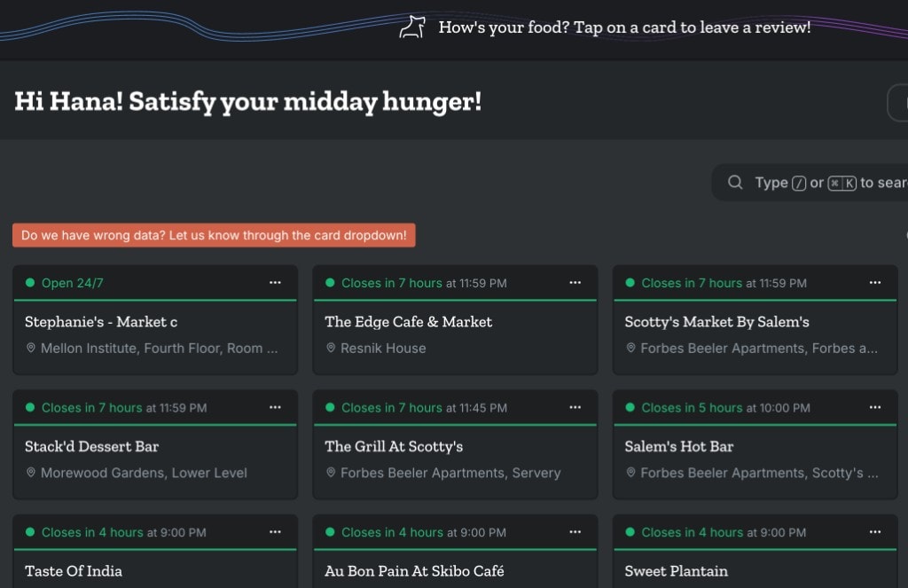
Task: Open the Stephanie's - Market c card dropdown
Action: pyautogui.click(x=275, y=283)
